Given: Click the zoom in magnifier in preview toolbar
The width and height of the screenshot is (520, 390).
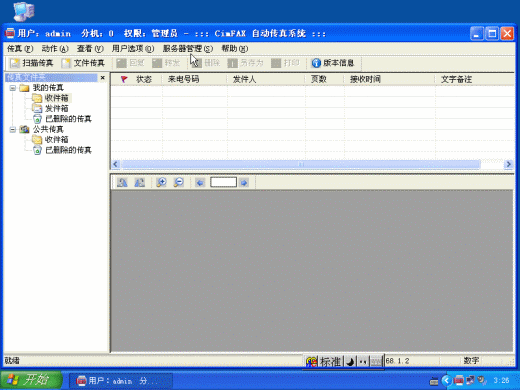Looking at the screenshot, I should pyautogui.click(x=162, y=182).
